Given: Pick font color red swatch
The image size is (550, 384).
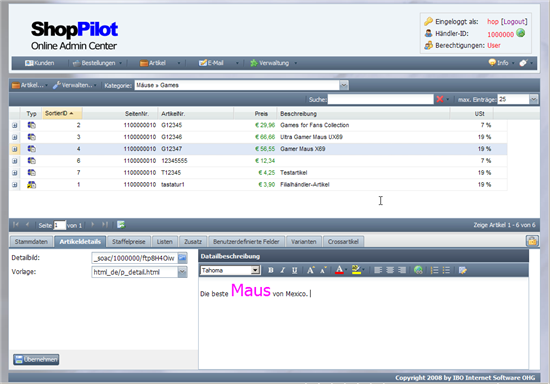Looking at the screenshot, I should coord(339,270).
